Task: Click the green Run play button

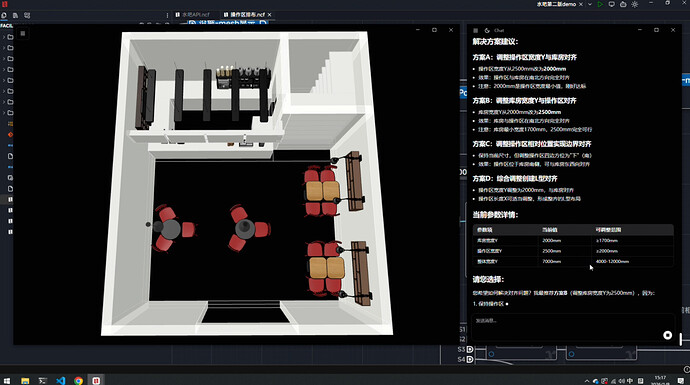Action: [x=600, y=4]
